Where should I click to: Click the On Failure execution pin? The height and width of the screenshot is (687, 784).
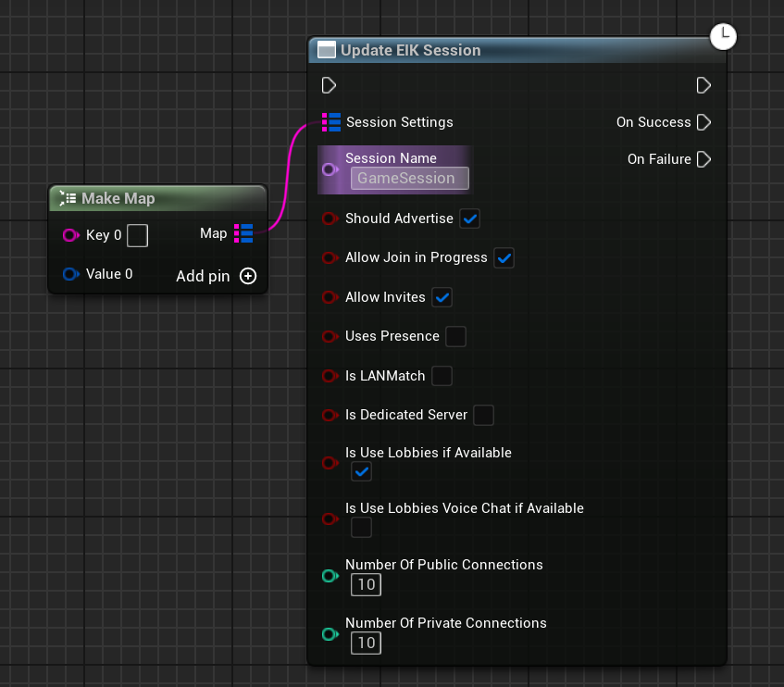[703, 159]
